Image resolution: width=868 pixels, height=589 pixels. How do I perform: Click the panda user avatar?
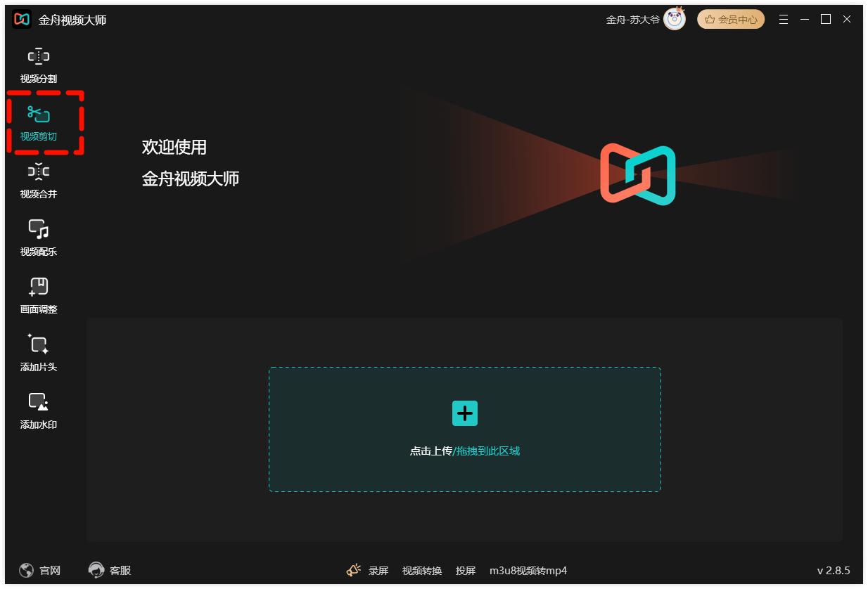pos(674,19)
